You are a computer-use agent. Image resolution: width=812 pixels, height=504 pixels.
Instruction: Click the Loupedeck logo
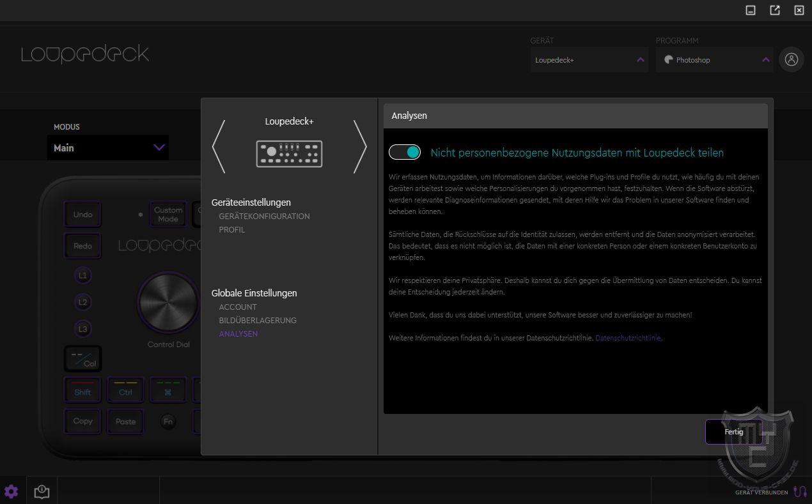pyautogui.click(x=85, y=54)
